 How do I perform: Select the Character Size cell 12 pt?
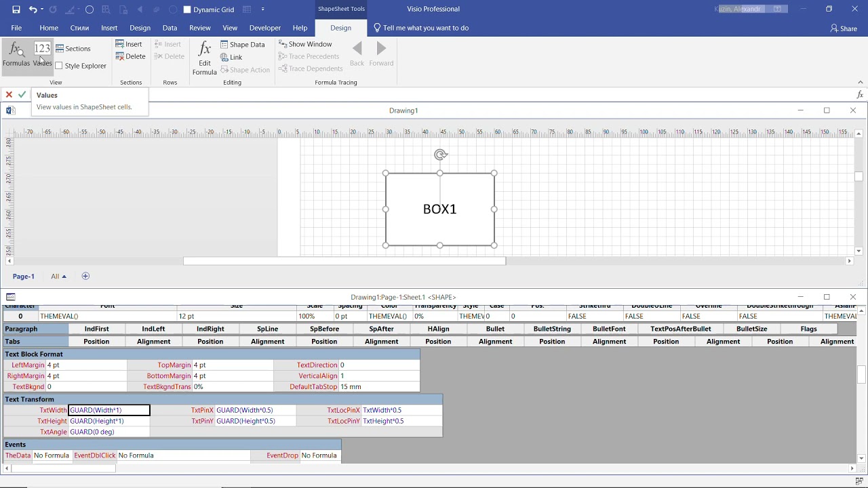(x=237, y=317)
